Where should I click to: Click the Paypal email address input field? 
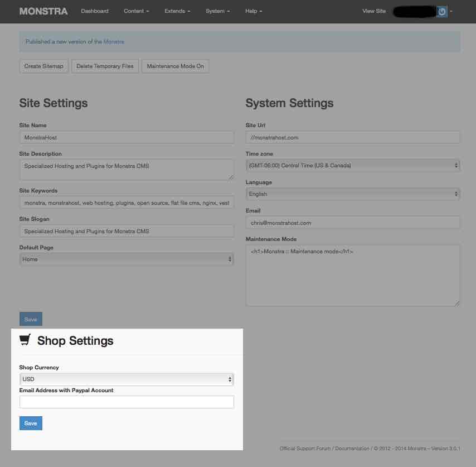[x=127, y=402]
